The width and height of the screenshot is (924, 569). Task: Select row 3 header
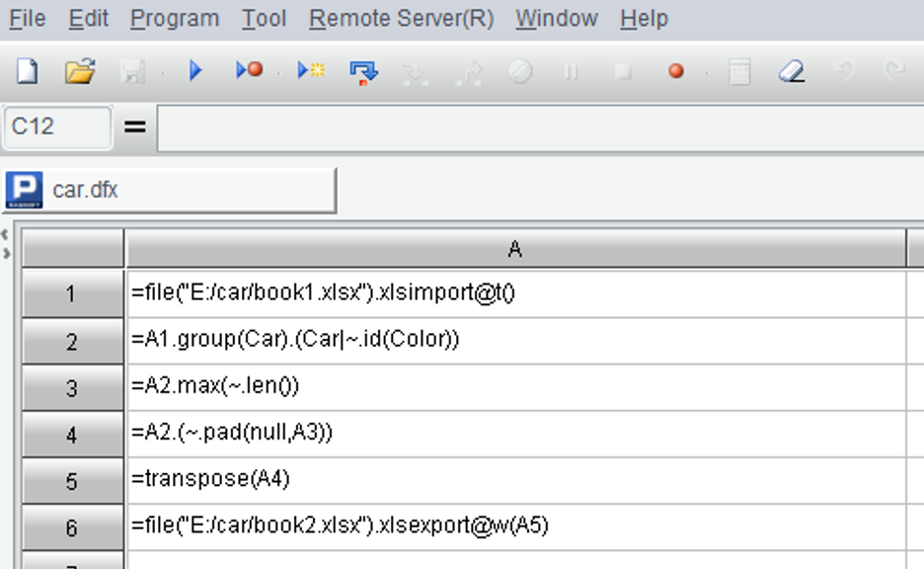[x=72, y=387]
